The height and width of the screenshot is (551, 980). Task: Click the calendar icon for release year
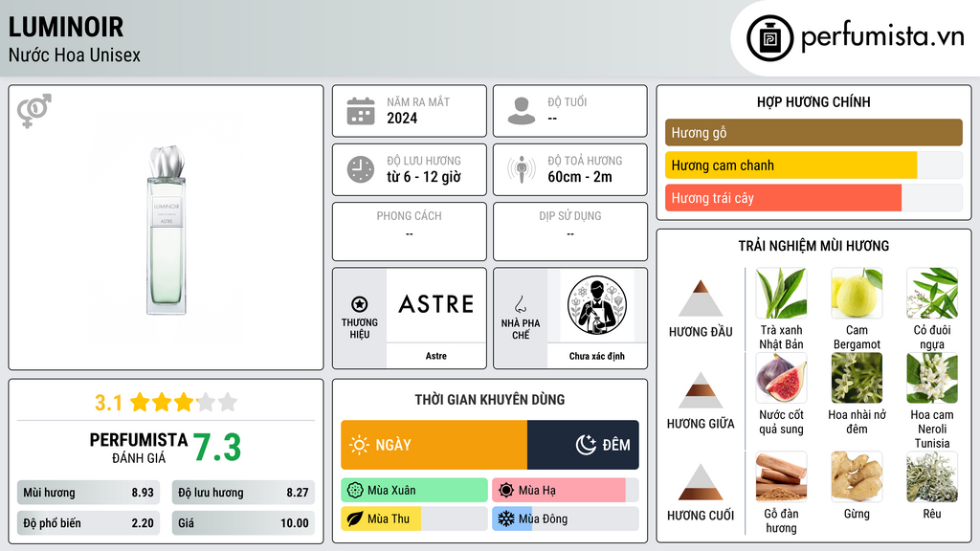pyautogui.click(x=361, y=111)
